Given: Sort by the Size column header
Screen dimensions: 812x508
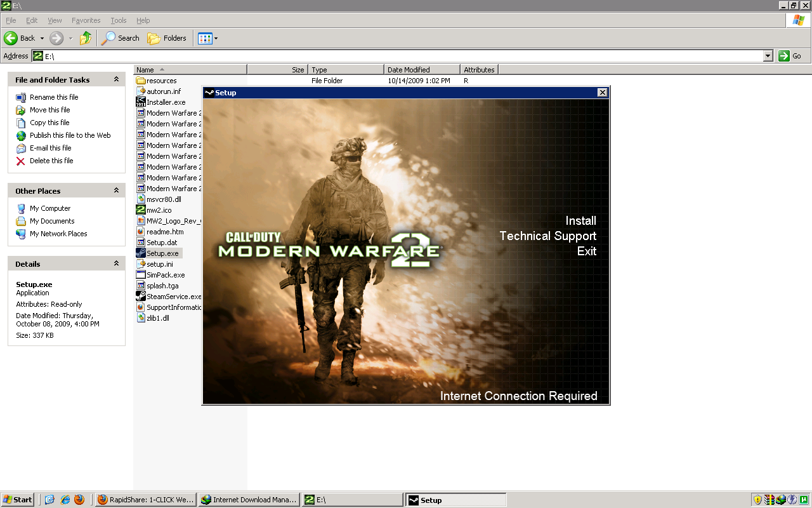Looking at the screenshot, I should [x=277, y=70].
